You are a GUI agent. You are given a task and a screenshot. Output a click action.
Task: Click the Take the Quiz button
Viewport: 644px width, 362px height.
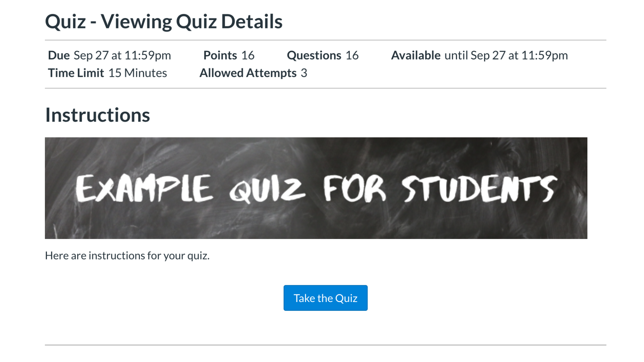pyautogui.click(x=325, y=298)
